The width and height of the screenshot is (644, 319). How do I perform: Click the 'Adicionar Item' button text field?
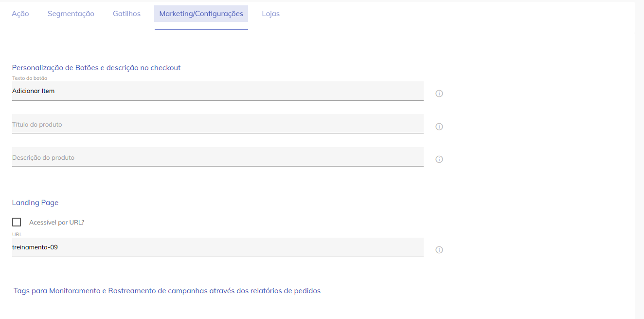[217, 91]
